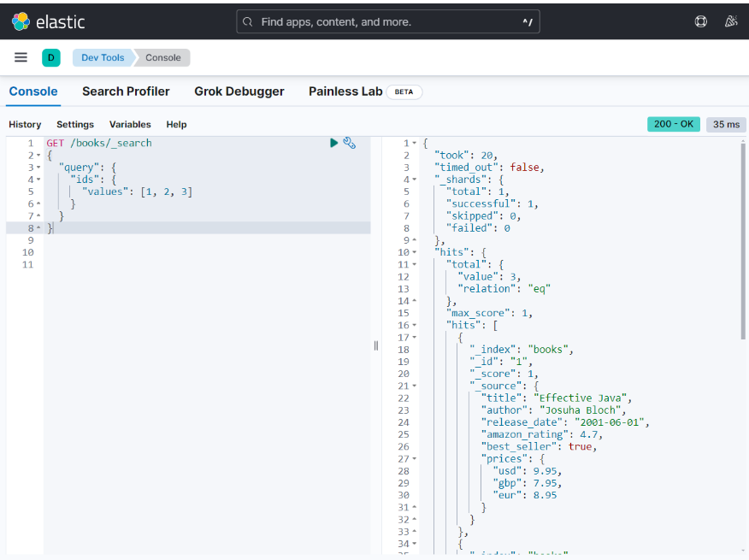
Task: Click the Elastic logo
Action: coord(48,21)
